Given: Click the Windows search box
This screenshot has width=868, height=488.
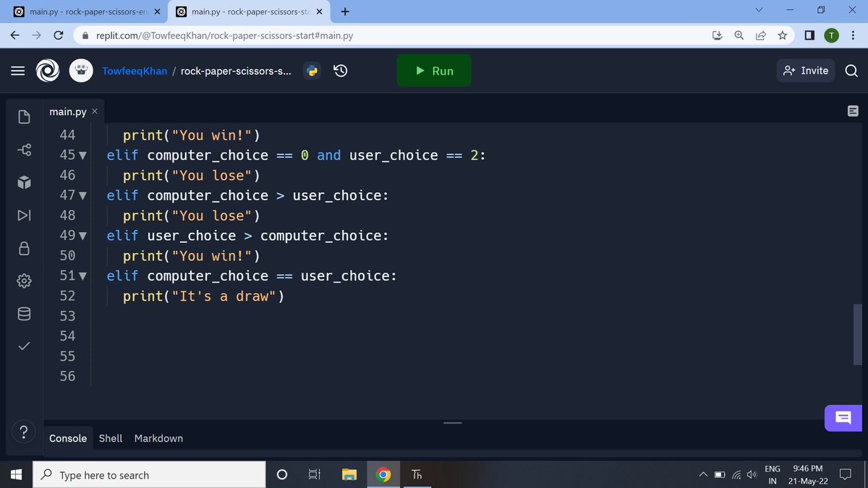Looking at the screenshot, I should coord(150,475).
